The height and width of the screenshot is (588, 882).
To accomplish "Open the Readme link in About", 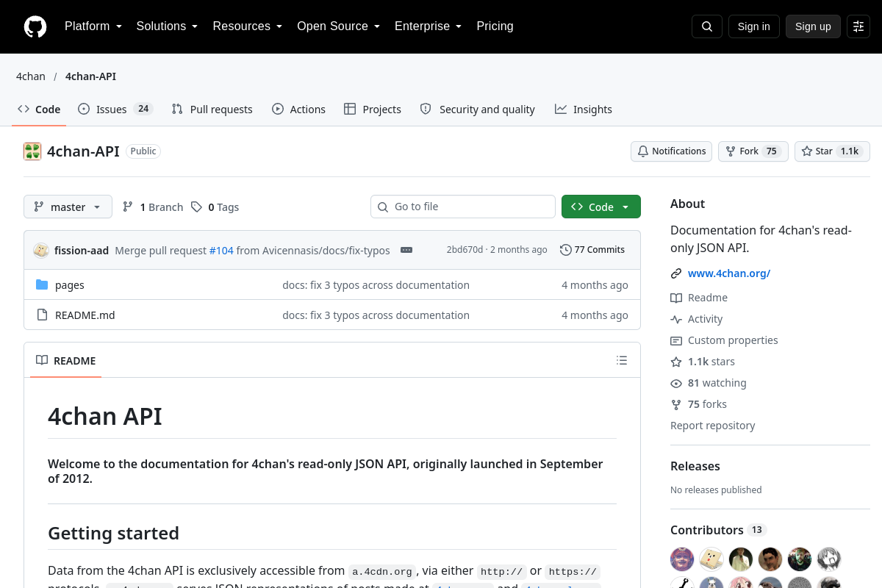I will (x=699, y=298).
